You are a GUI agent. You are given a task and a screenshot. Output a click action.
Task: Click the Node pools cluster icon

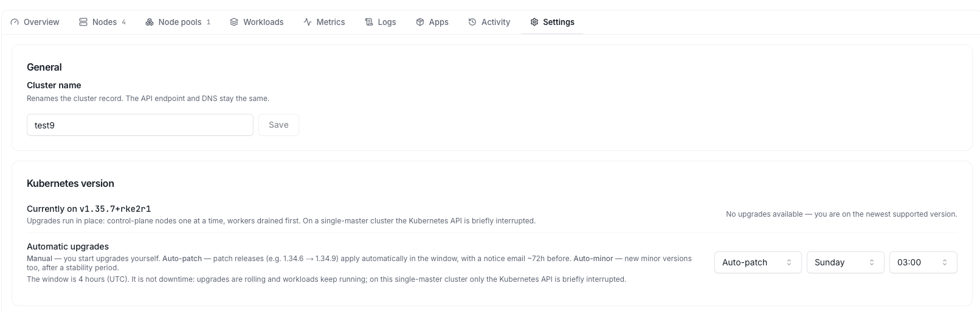[x=150, y=22]
